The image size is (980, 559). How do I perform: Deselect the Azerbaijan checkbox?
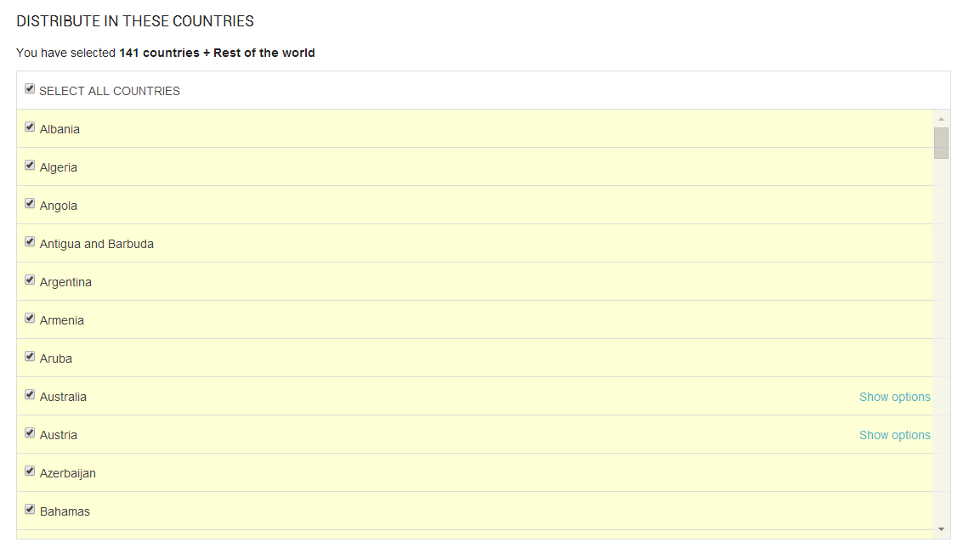(x=30, y=471)
